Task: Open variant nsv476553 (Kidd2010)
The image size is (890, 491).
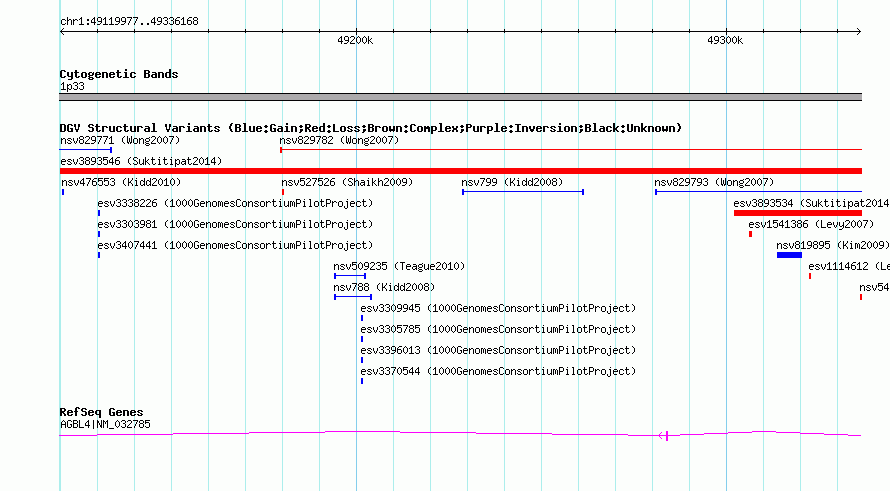Action: point(121,182)
